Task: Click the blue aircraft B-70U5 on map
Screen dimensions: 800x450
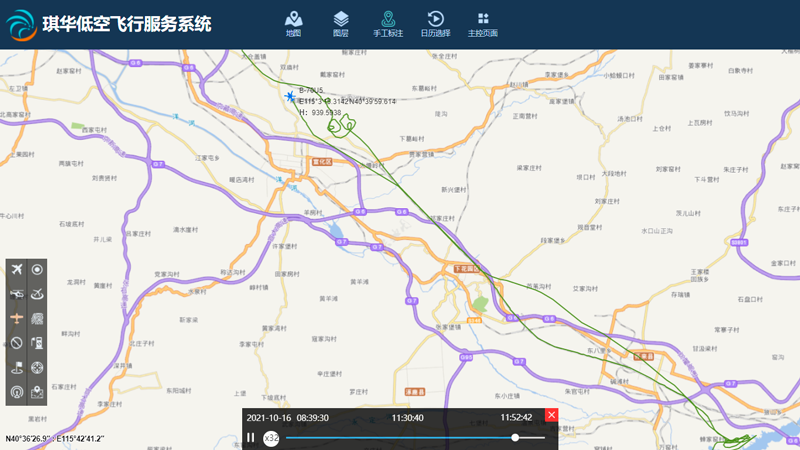Action: (290, 97)
